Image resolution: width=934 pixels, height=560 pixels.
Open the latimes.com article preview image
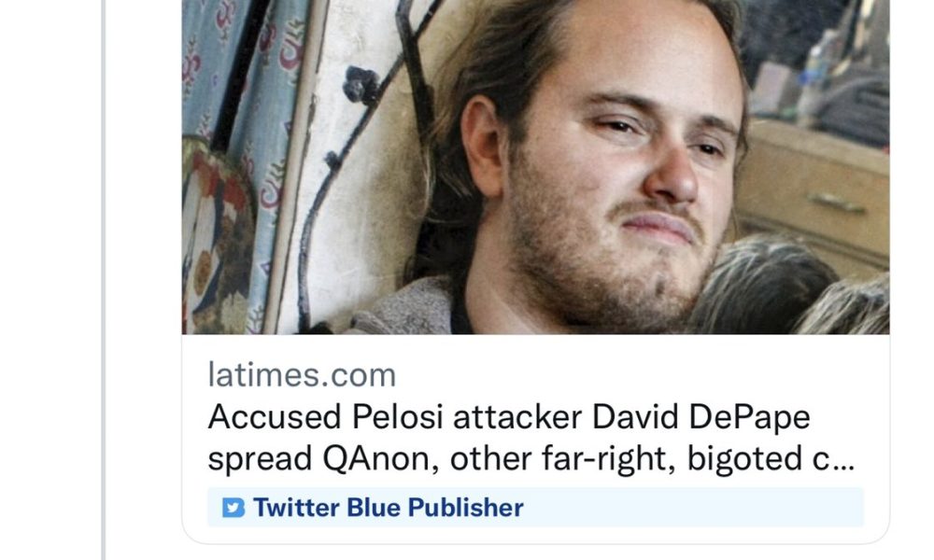535,167
